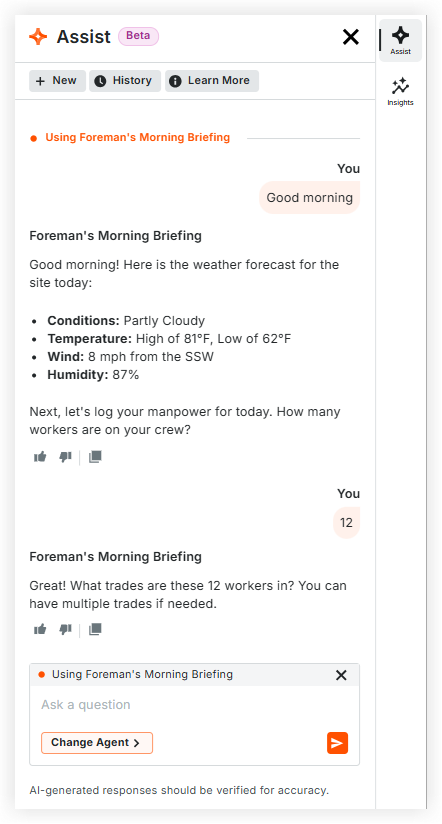Thumbs down the trades question response

(x=65, y=629)
